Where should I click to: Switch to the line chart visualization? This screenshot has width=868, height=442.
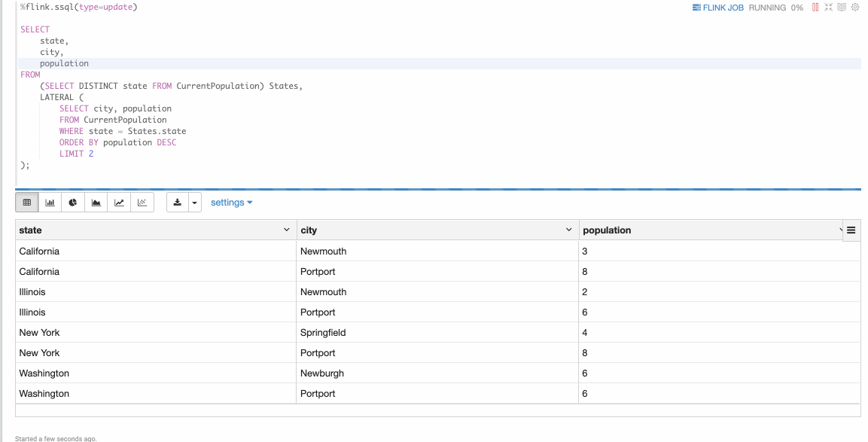click(119, 202)
